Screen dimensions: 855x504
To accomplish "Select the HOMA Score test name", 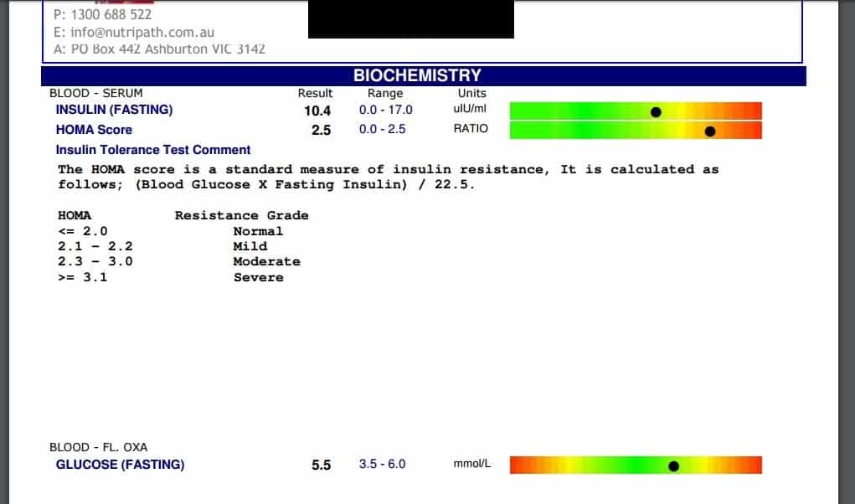I will click(x=94, y=130).
